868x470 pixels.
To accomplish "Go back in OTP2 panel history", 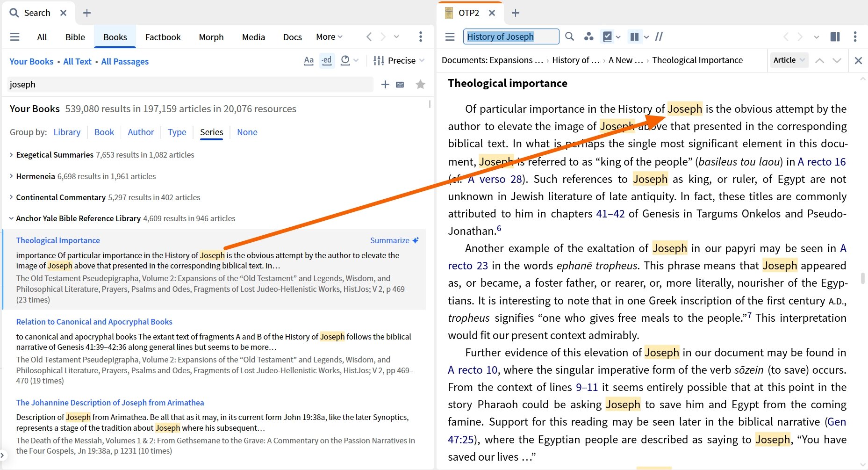I will 786,36.
